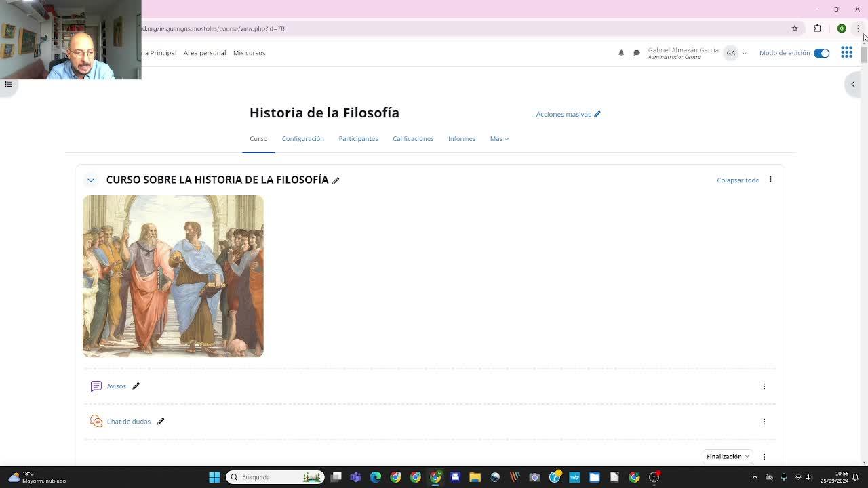Click the weather widget in the taskbar
This screenshot has height=488, width=868.
(x=35, y=477)
